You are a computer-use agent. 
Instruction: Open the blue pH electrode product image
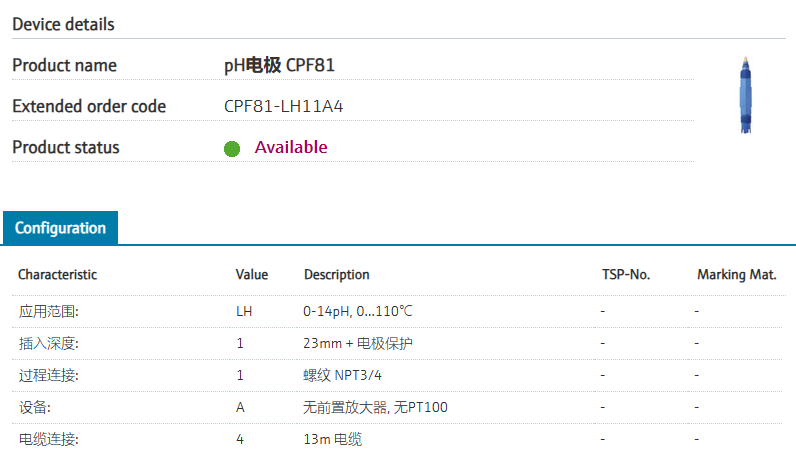click(745, 95)
